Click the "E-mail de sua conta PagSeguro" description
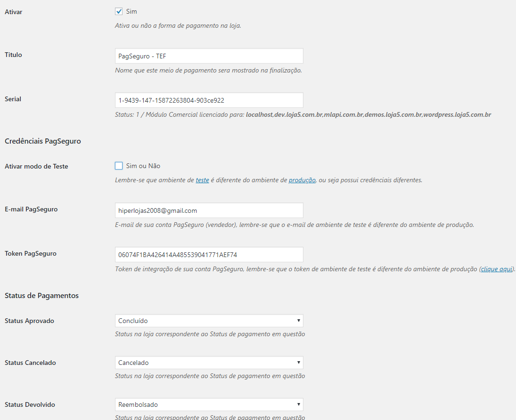The image size is (516, 420). tap(295, 225)
